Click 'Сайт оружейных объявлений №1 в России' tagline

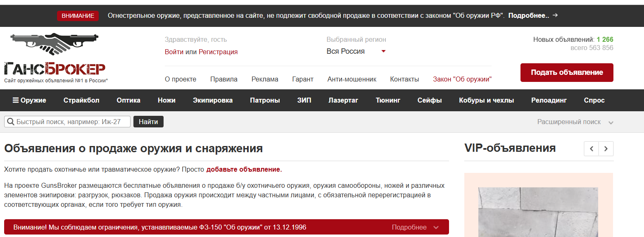[x=56, y=81]
